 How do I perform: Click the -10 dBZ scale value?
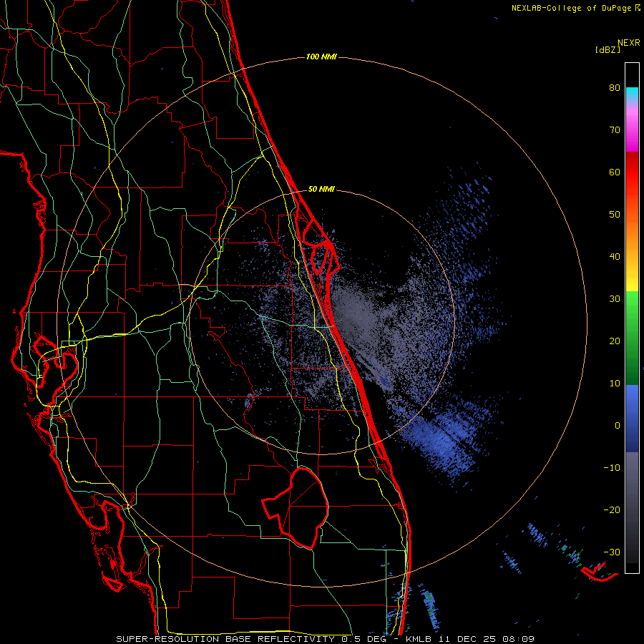click(x=612, y=467)
